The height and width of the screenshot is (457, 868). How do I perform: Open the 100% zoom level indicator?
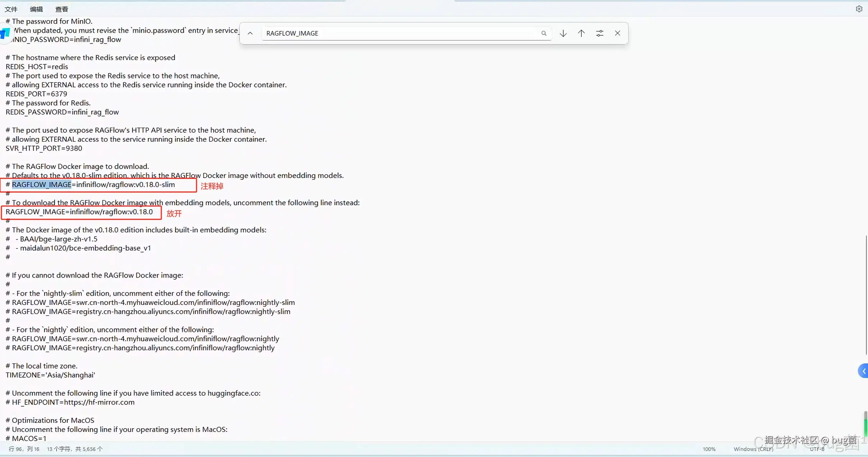709,449
